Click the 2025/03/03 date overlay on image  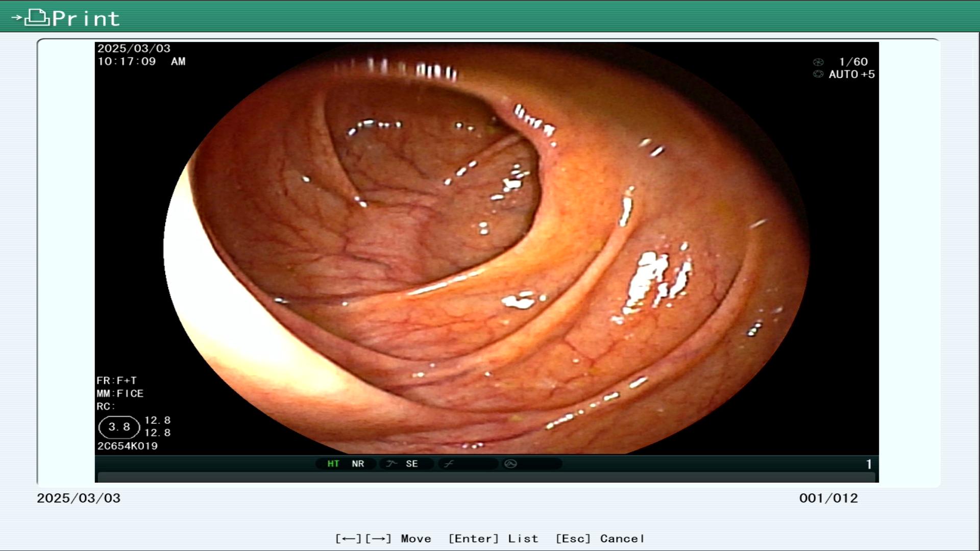[x=134, y=48]
